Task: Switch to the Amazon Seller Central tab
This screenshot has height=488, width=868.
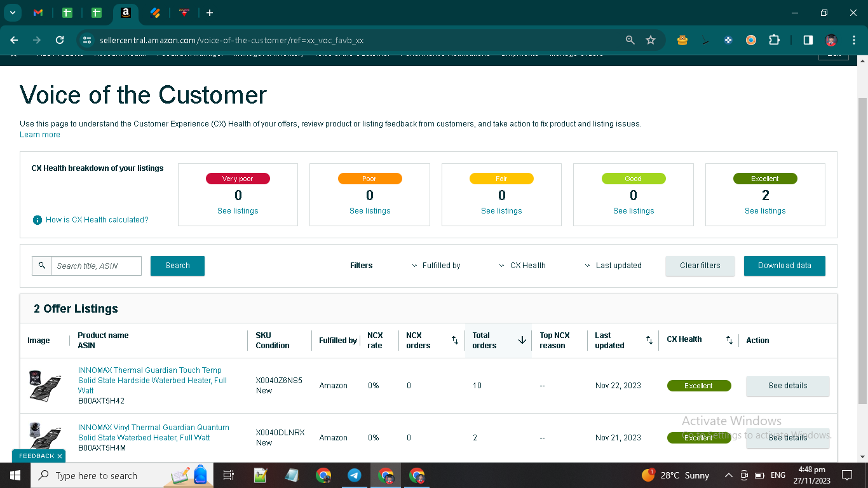Action: tap(126, 13)
